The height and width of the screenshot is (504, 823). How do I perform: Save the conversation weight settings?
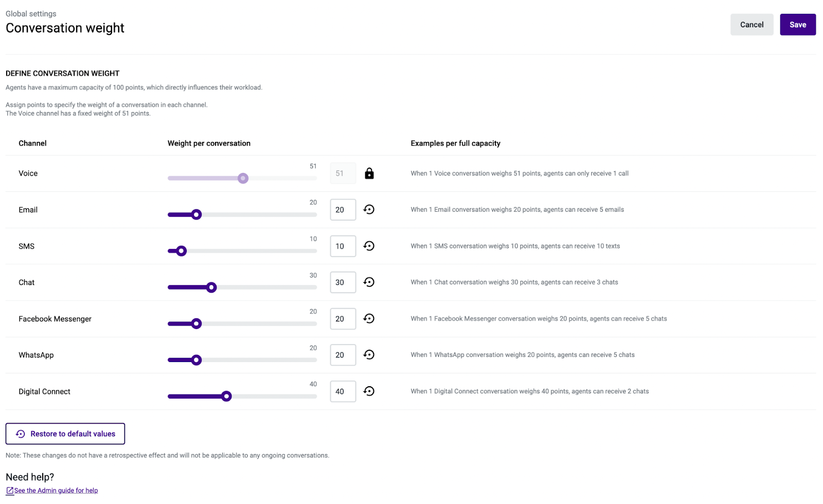(x=798, y=25)
